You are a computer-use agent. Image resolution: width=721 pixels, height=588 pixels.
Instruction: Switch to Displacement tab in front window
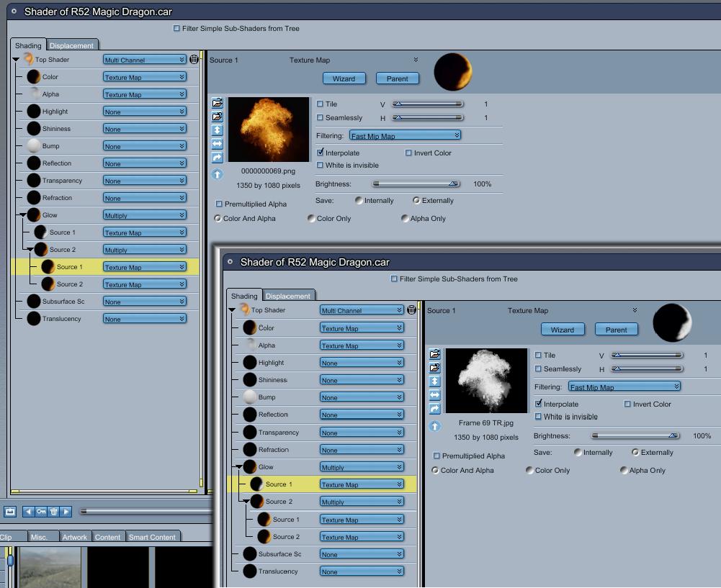tap(288, 296)
